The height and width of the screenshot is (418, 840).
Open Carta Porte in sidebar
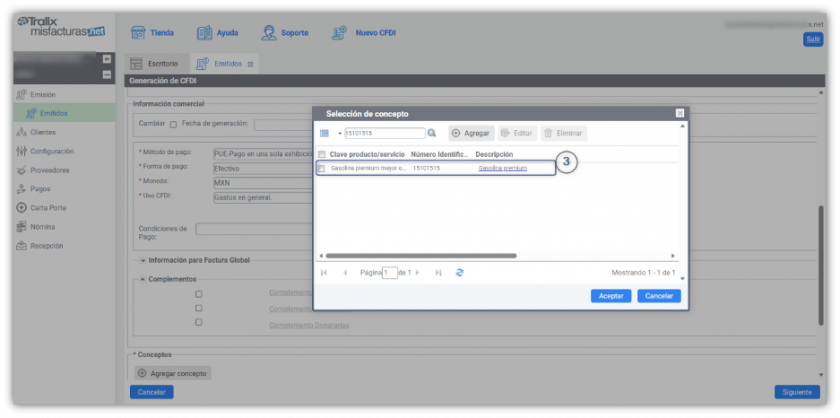tap(47, 207)
